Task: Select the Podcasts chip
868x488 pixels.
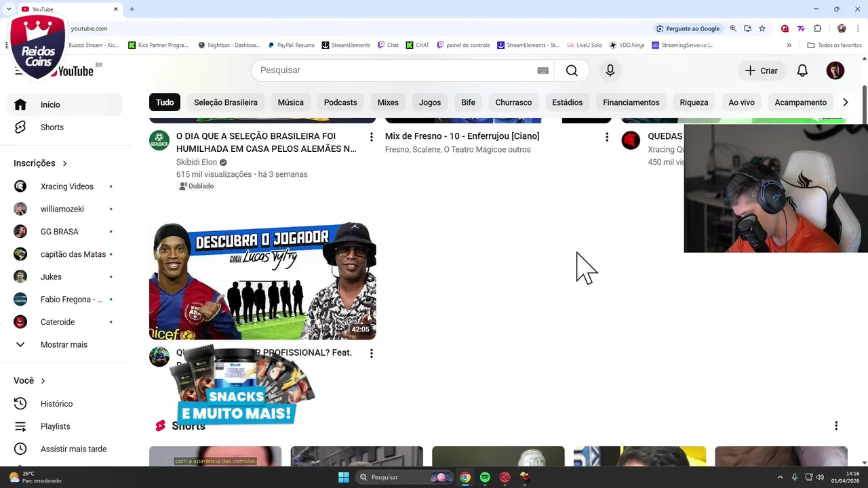Action: pyautogui.click(x=340, y=102)
